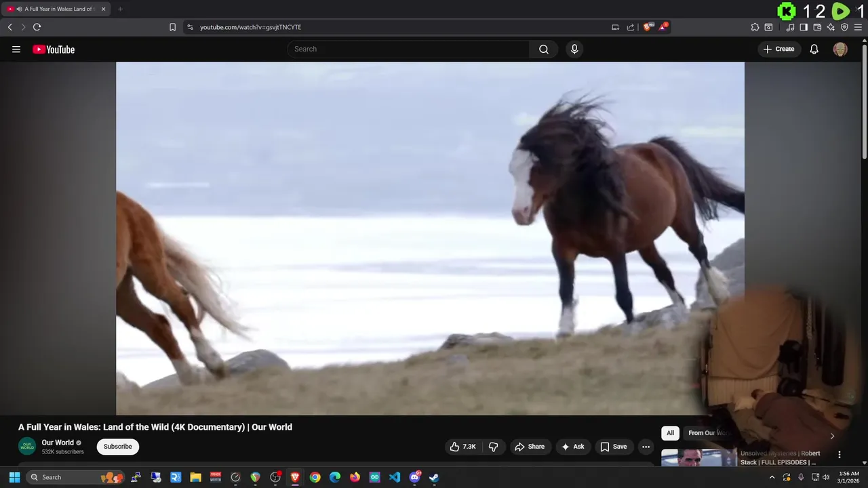Open the Brave Wallet icon

817,27
